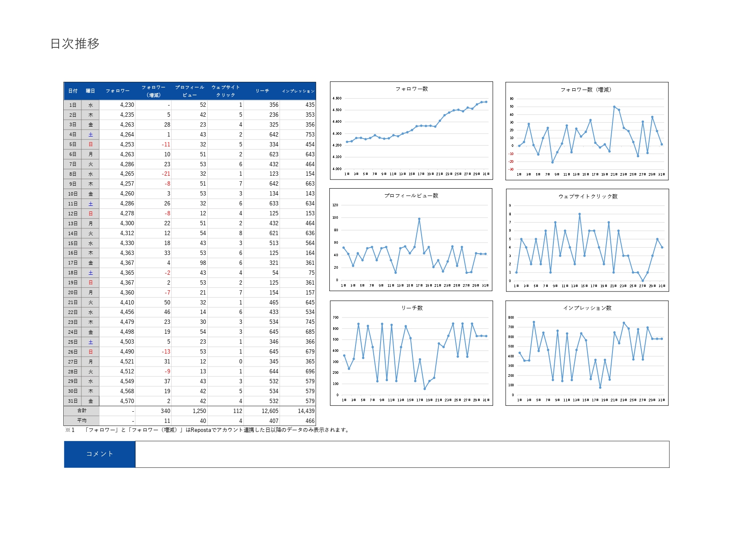The height and width of the screenshot is (534, 756).
Task: Click the インプレッション数 chart title
Action: point(587,308)
